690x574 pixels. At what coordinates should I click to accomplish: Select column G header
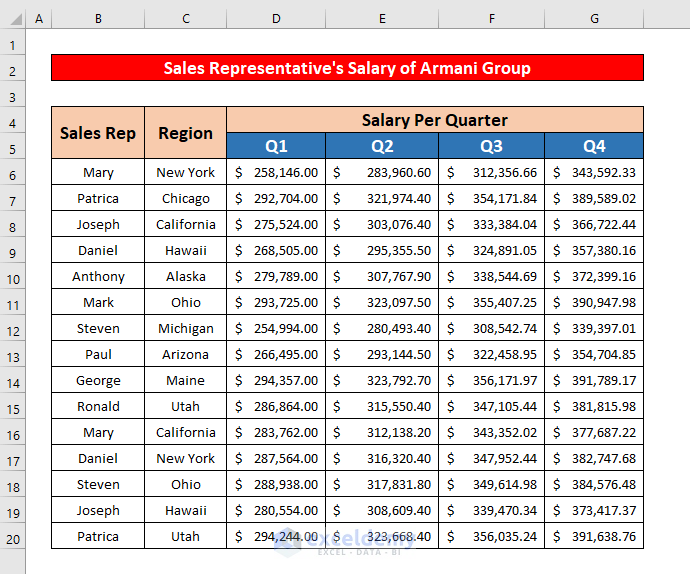(594, 19)
